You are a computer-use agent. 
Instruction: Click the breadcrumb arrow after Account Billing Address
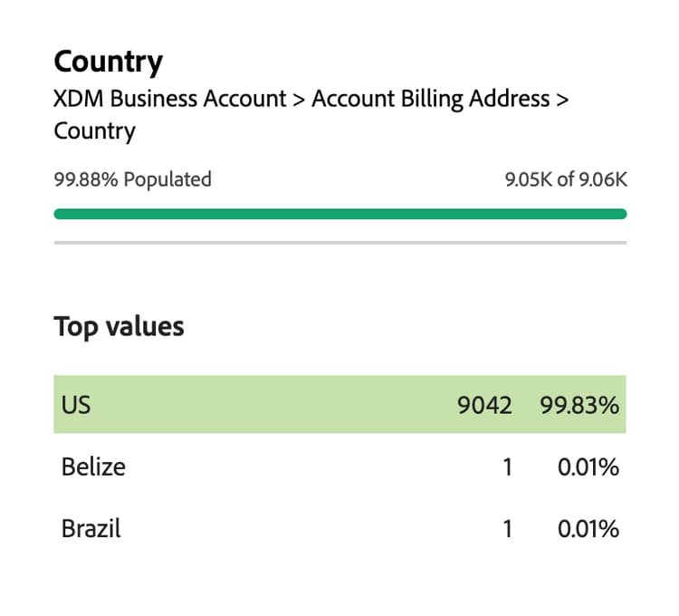562,99
